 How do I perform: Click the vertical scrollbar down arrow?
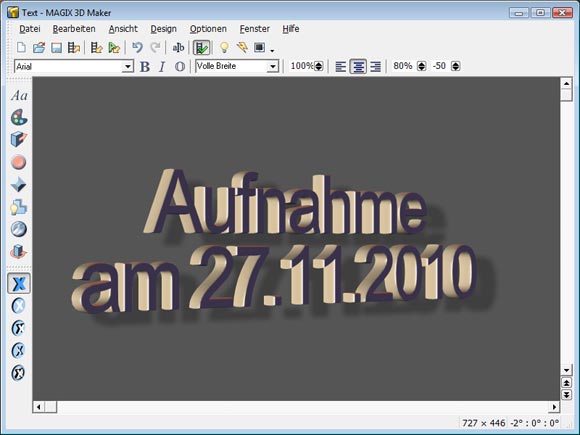click(566, 370)
